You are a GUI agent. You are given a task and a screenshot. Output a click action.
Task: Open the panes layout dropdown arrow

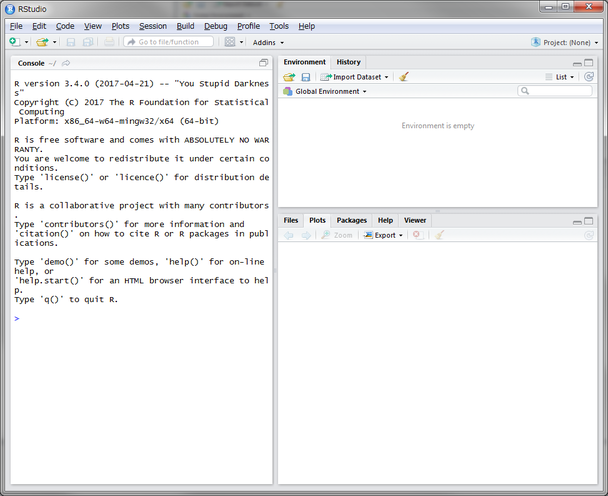coord(241,42)
